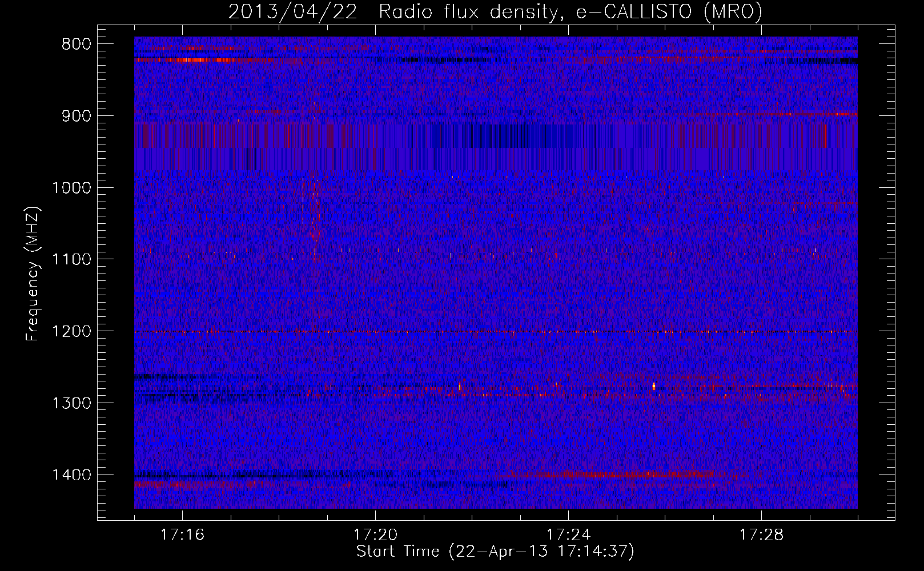
Task: Click the 17:20 time tick label
Action: (x=375, y=535)
